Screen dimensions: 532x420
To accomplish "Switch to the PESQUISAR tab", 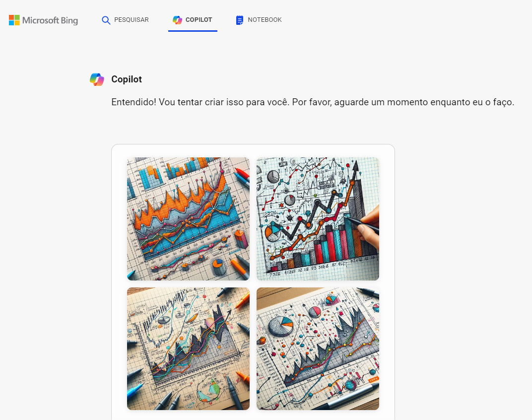I will coord(131,20).
